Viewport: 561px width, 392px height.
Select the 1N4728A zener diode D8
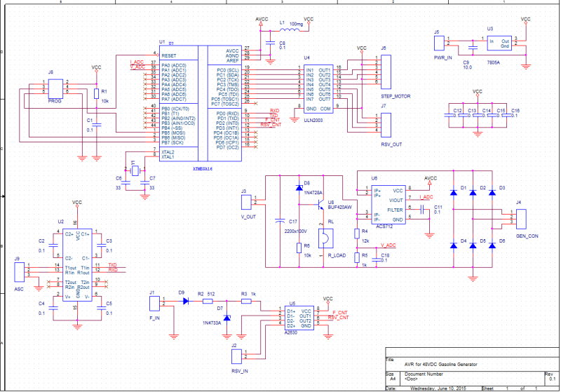[x=299, y=190]
